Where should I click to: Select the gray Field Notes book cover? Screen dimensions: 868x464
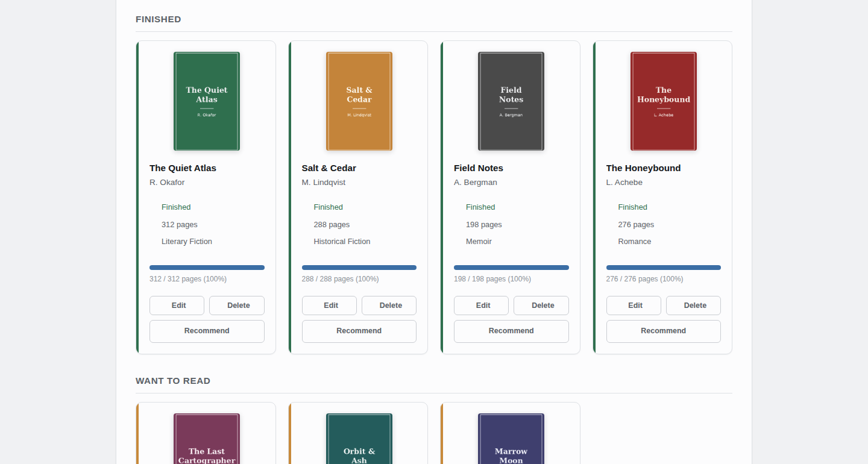coord(511,101)
